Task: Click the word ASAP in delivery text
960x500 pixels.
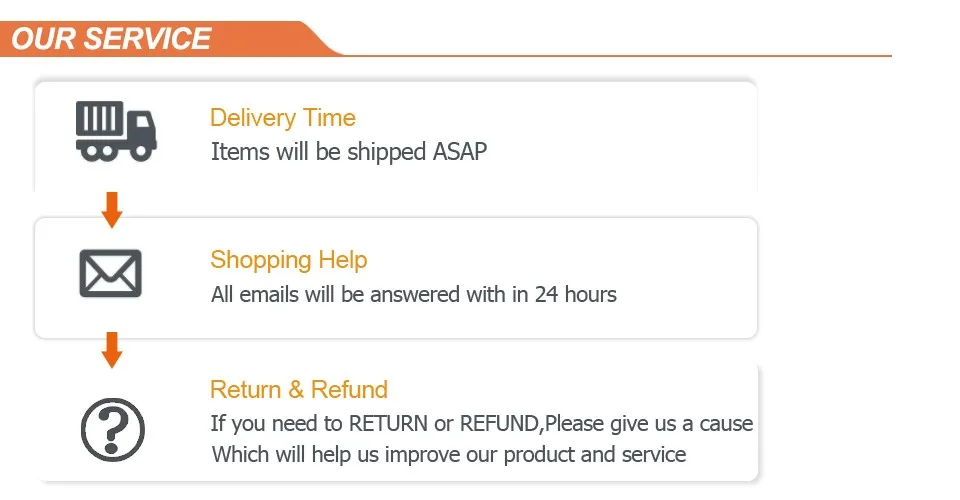Action: tap(460, 152)
